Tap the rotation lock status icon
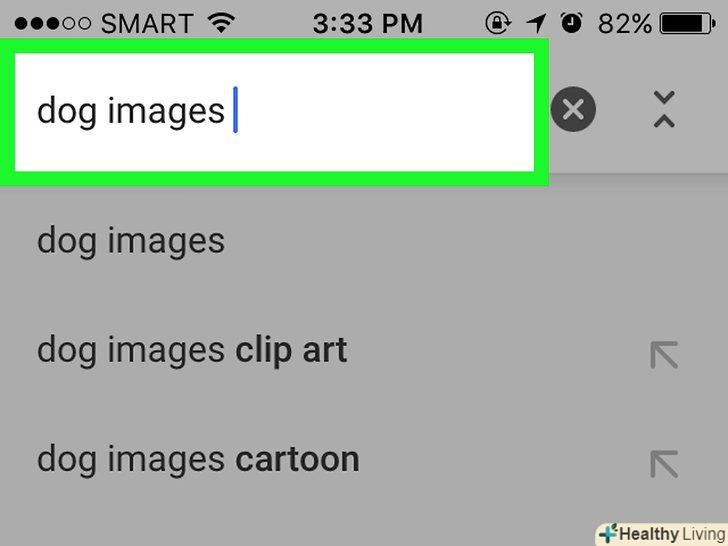The width and height of the screenshot is (728, 546). (x=497, y=23)
